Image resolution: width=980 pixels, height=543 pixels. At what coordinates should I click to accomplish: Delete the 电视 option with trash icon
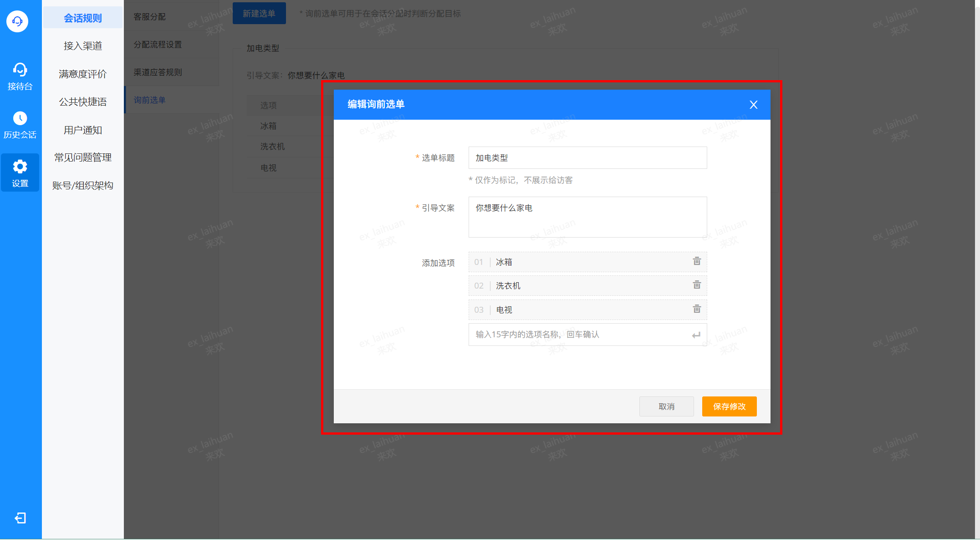(697, 309)
